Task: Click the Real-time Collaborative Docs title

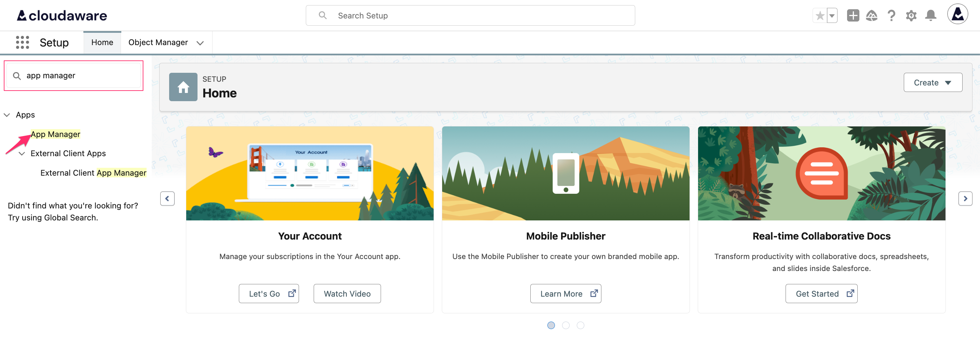Action: [821, 236]
